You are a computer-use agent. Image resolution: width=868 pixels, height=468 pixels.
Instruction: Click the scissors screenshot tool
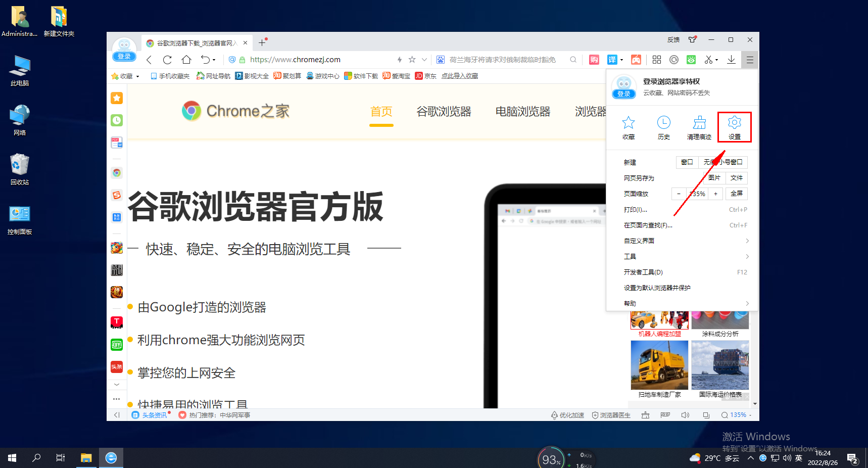pyautogui.click(x=709, y=60)
